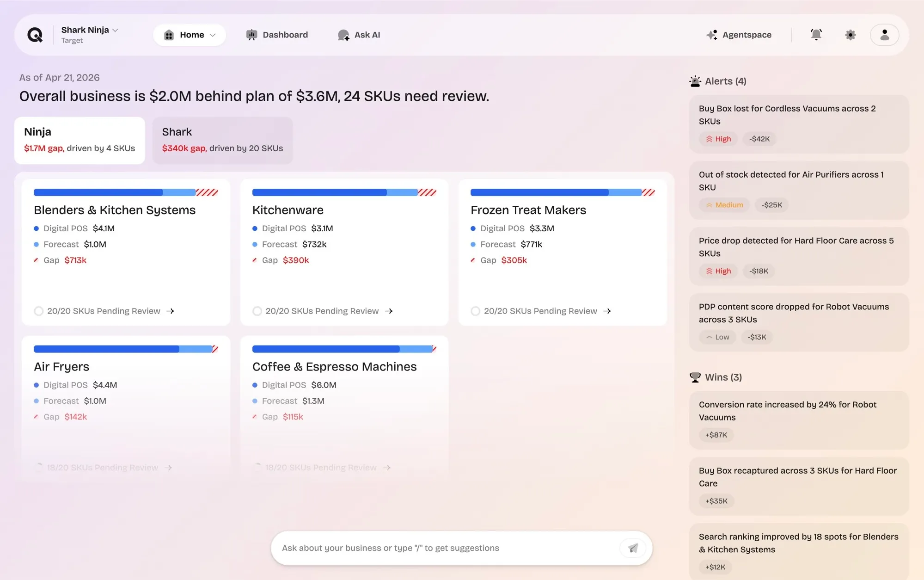Open Coffee & Espresso 18/20 SKUs Pending Review
The image size is (924, 580).
coord(321,468)
